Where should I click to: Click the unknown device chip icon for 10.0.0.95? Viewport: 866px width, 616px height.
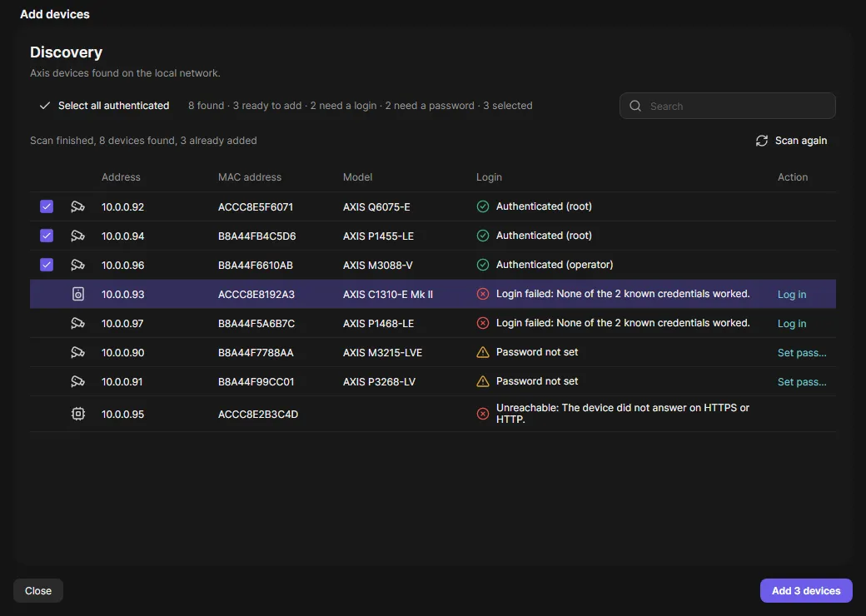point(78,414)
